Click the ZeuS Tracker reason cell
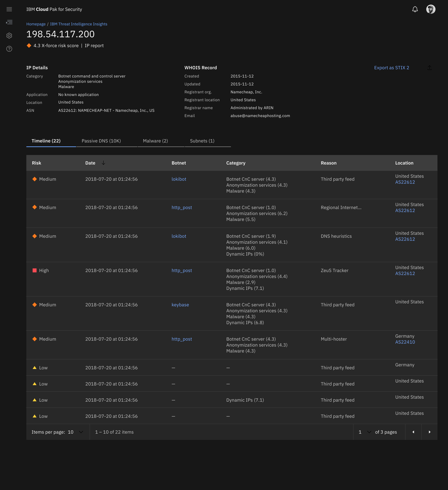Screen dimensions: 448x490 click(334, 271)
